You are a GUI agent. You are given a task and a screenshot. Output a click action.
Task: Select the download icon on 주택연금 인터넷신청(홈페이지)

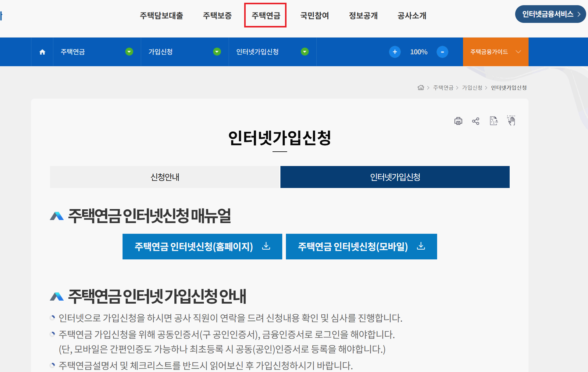click(266, 247)
